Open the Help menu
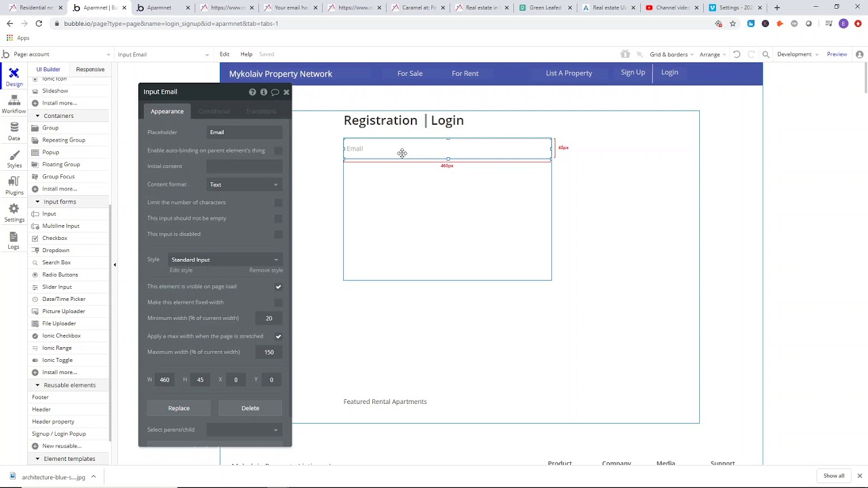The width and height of the screenshot is (868, 488). coord(246,54)
